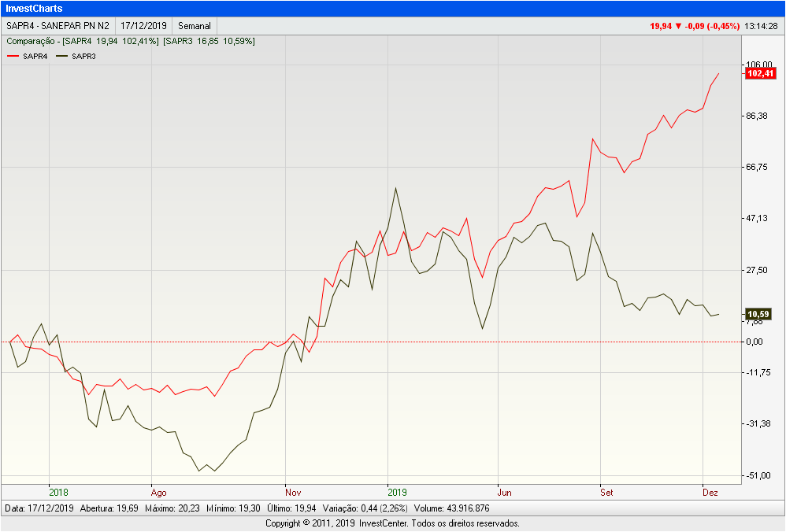
Task: Click the dark SAPR3 legend swatch
Action: tap(61, 56)
